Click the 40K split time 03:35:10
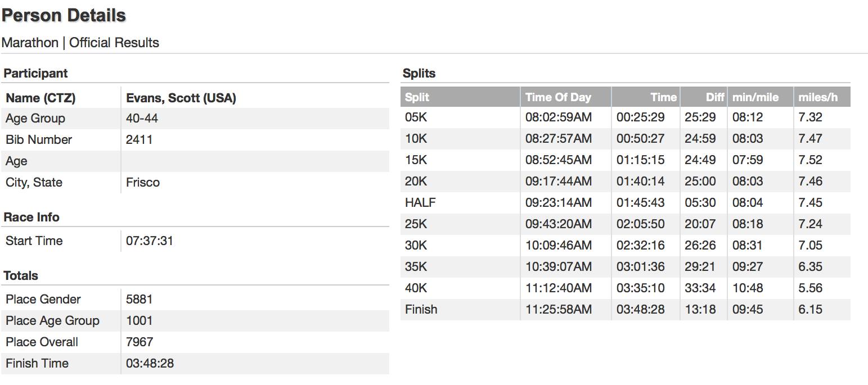The image size is (868, 385). pyautogui.click(x=640, y=288)
